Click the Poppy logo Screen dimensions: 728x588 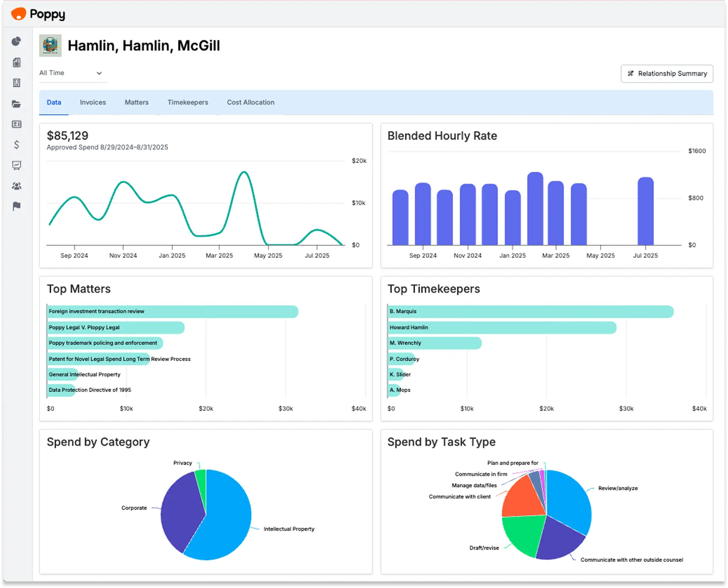(38, 14)
